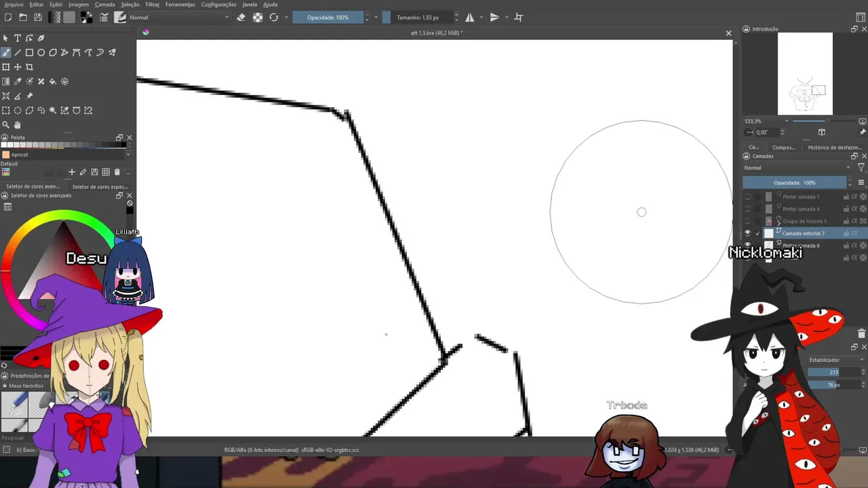Image resolution: width=868 pixels, height=488 pixels.
Task: Open the Filtrar menu
Action: (153, 4)
